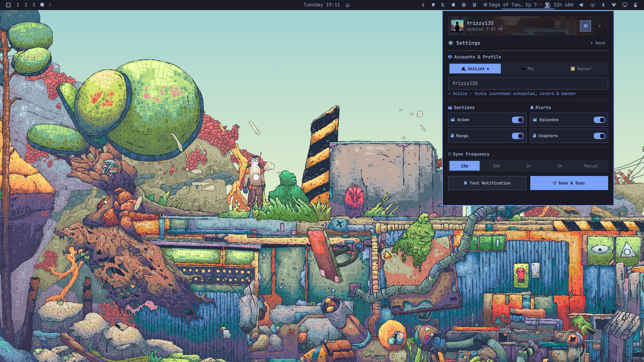Toggle the Anime section switch
Screen dimensions: 644x362
click(x=518, y=120)
